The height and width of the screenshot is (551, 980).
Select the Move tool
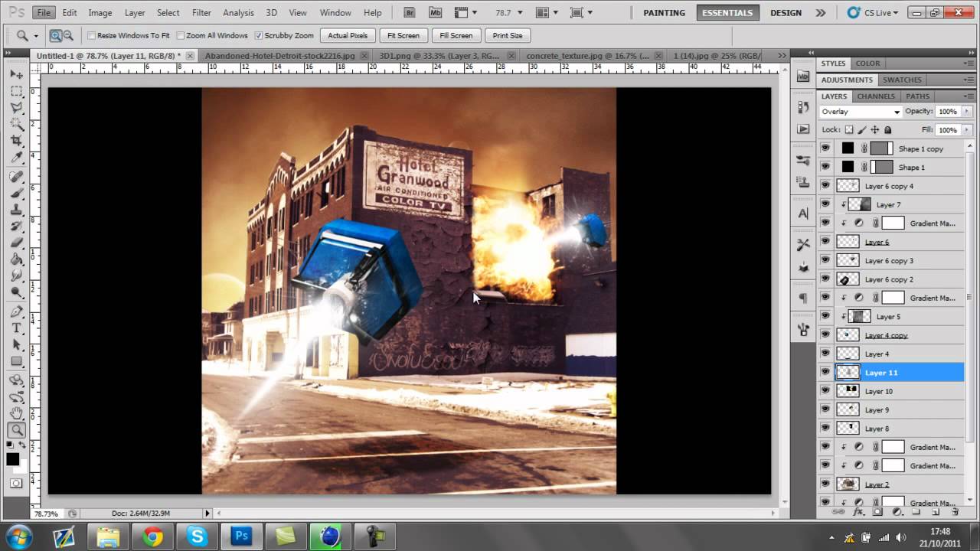coord(16,74)
